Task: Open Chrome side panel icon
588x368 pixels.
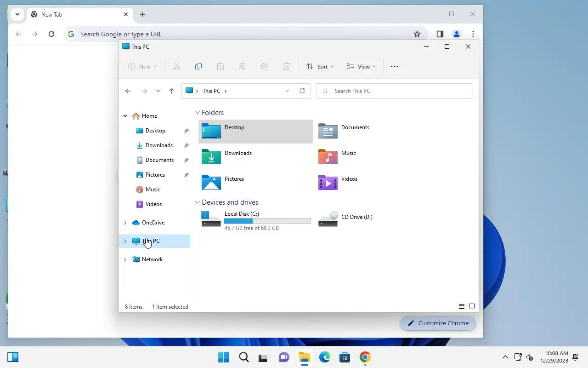Action: tap(440, 34)
